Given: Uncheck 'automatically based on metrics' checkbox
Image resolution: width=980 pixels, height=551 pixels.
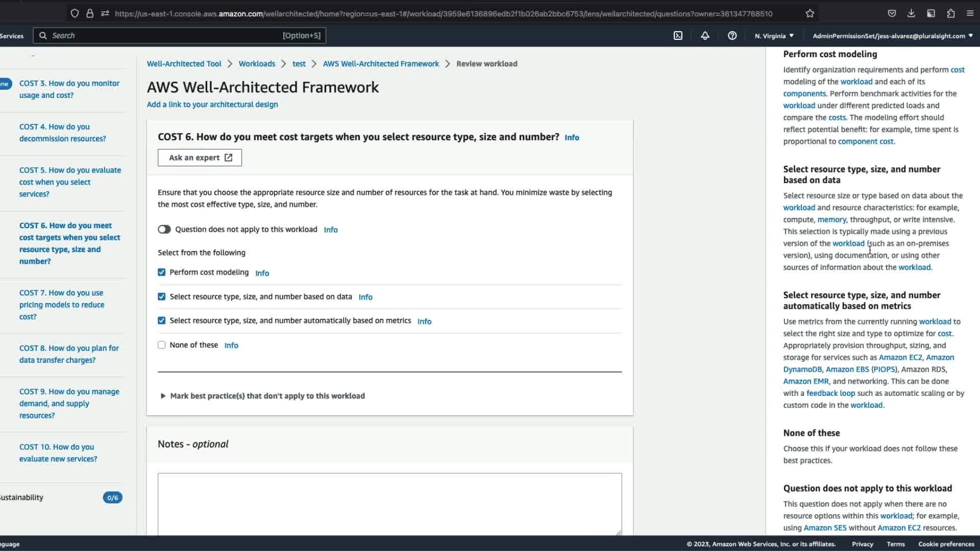Looking at the screenshot, I should (162, 320).
